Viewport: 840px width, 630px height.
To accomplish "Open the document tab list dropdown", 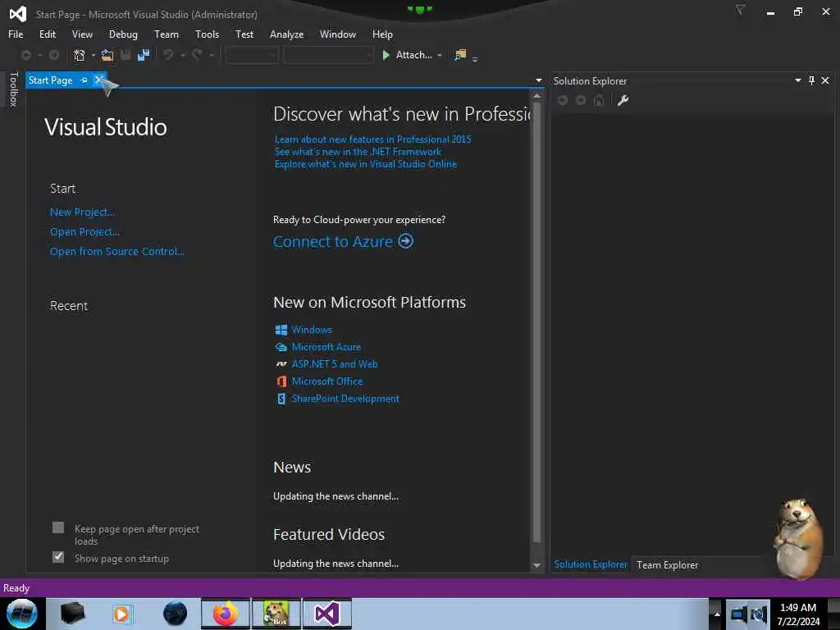I will (538, 80).
